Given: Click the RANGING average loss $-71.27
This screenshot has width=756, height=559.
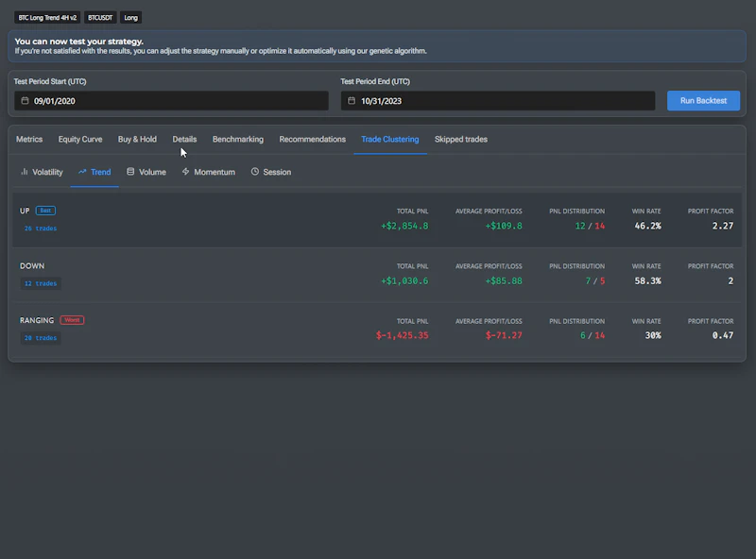Looking at the screenshot, I should coord(504,335).
